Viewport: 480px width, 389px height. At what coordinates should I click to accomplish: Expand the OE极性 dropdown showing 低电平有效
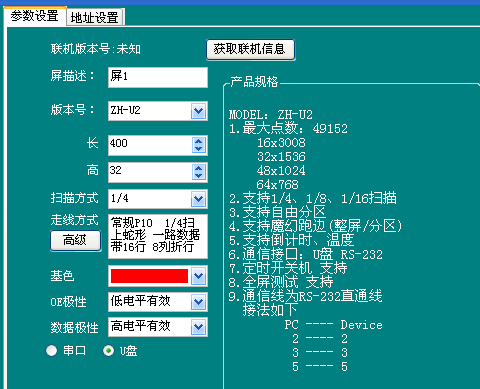pyautogui.click(x=199, y=302)
